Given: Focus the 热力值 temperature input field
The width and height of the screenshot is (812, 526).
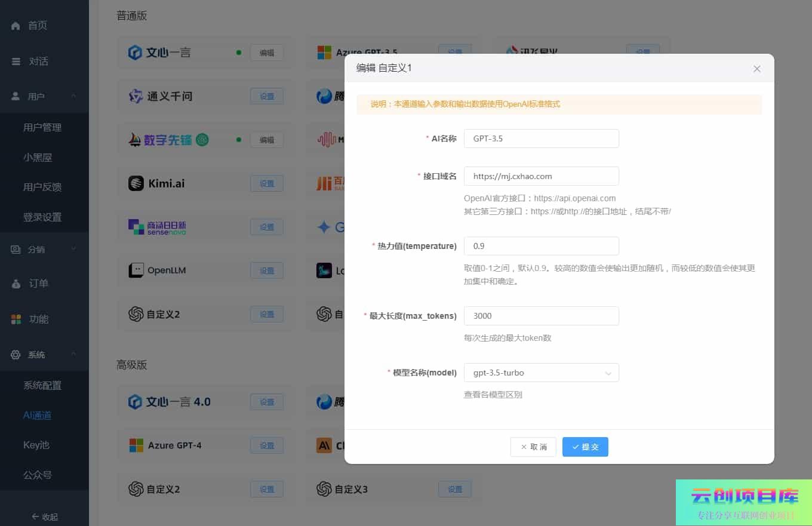Looking at the screenshot, I should pos(541,246).
